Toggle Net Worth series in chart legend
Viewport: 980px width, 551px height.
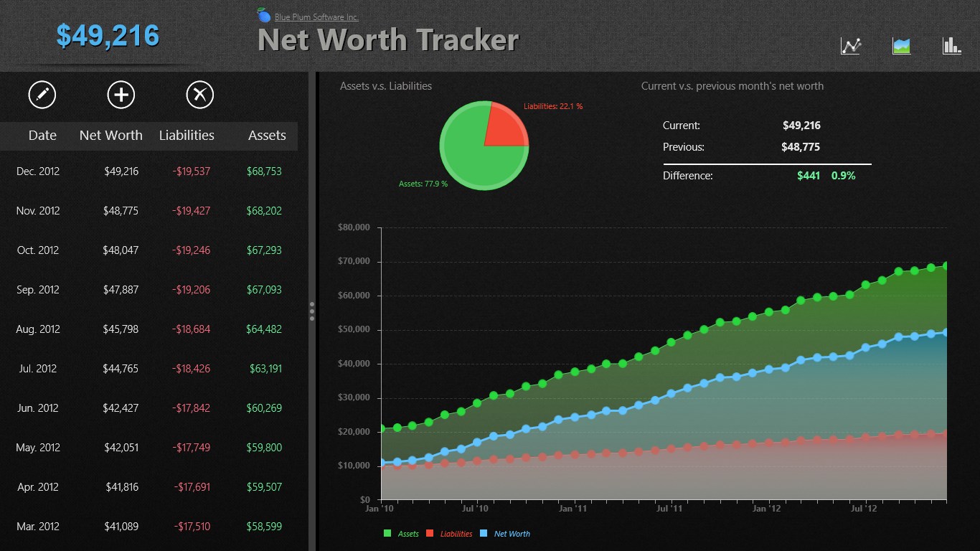coord(505,534)
